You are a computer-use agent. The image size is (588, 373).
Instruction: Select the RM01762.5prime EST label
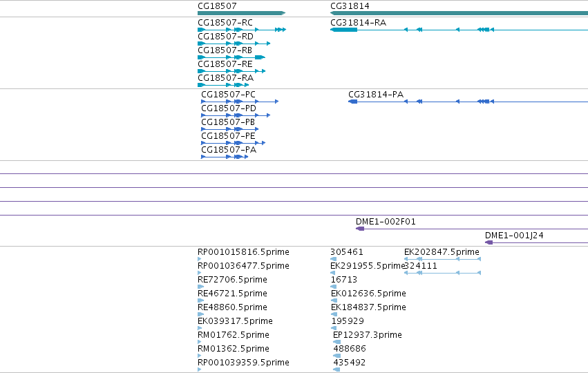pyautogui.click(x=234, y=335)
